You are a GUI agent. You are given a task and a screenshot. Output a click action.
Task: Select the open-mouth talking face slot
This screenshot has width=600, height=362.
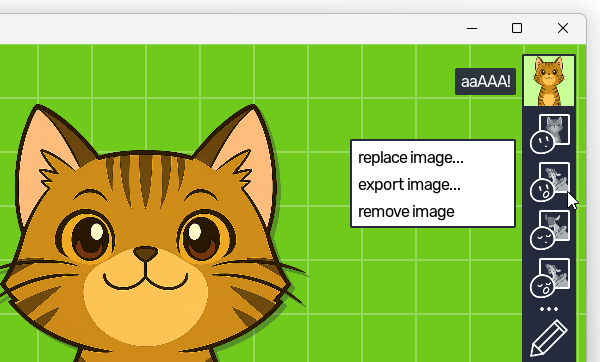click(549, 182)
